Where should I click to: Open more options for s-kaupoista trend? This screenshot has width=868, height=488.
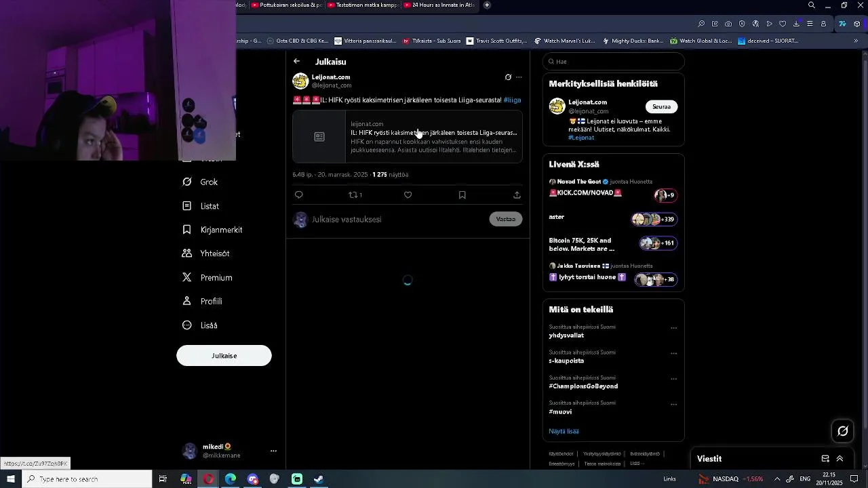(673, 353)
